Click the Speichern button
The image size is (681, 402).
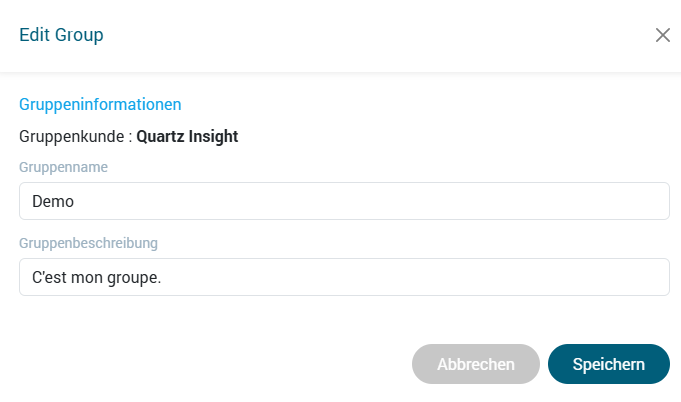coord(608,364)
